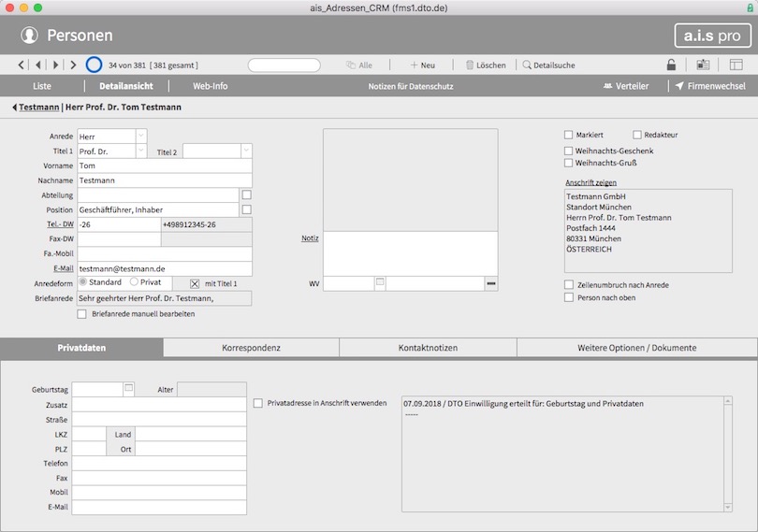Click Vorname field containing Tom
The width and height of the screenshot is (758, 532).
(165, 165)
